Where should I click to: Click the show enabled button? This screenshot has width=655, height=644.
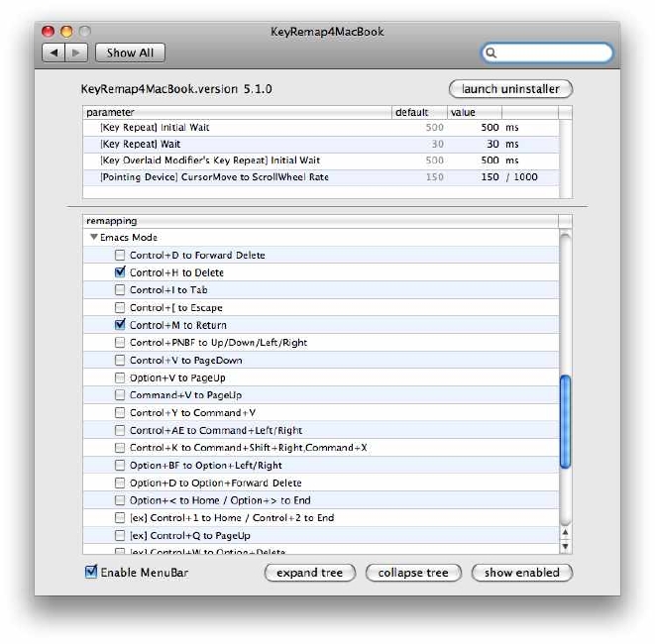coord(522,573)
